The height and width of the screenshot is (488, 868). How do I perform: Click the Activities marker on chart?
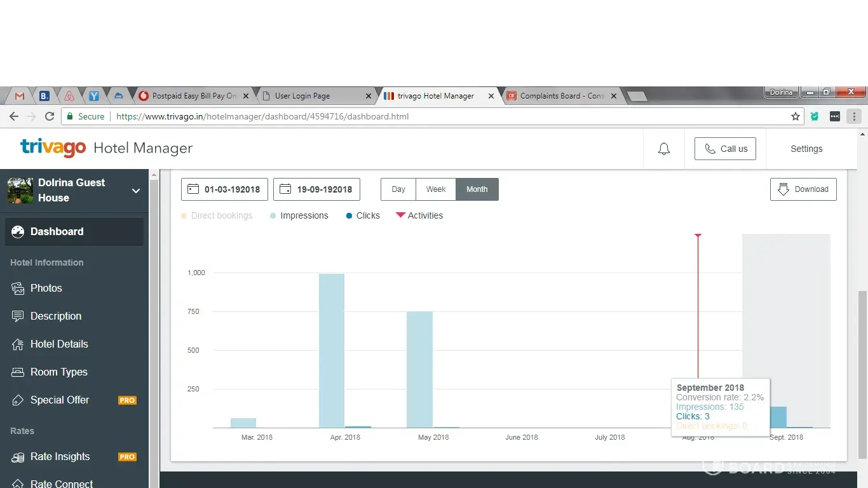698,236
